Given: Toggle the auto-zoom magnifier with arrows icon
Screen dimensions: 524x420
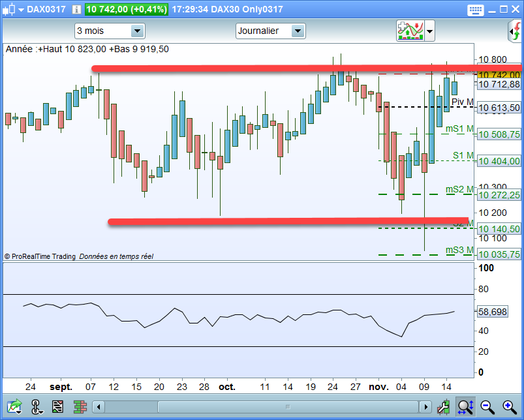Looking at the screenshot, I should click(x=465, y=407).
